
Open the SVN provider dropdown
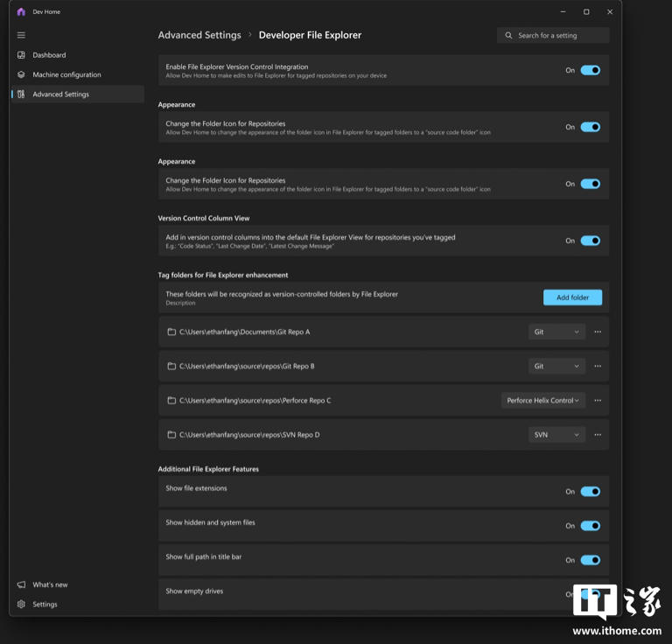[x=556, y=434]
